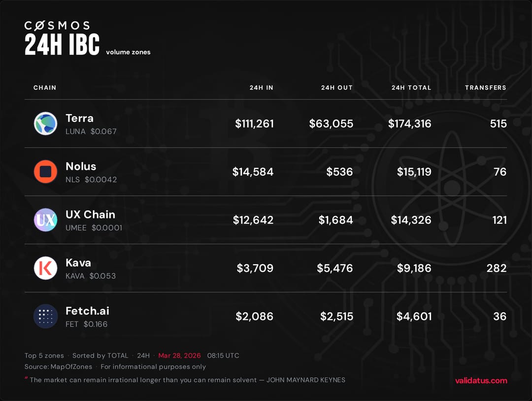Click the Fetch.ai dotted logo icon
Screen dimensions: 532x401
[45, 316]
